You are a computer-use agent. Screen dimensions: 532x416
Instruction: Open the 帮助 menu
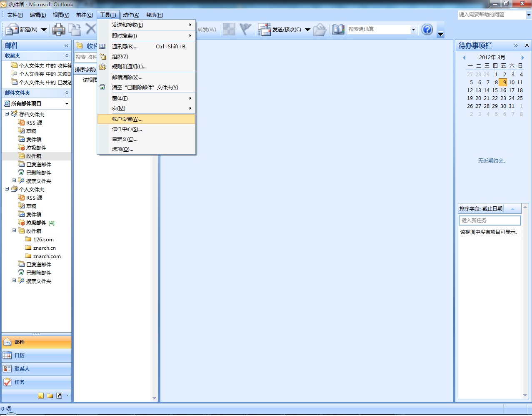[155, 15]
